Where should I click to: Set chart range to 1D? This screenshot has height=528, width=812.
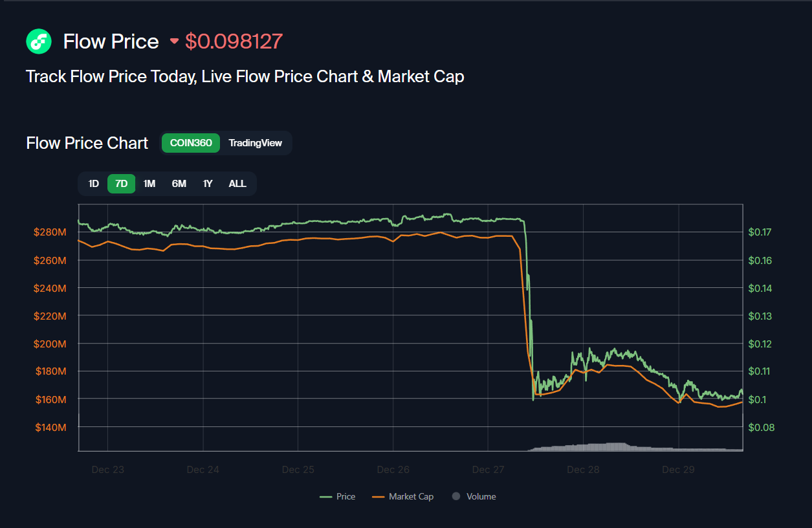(94, 184)
